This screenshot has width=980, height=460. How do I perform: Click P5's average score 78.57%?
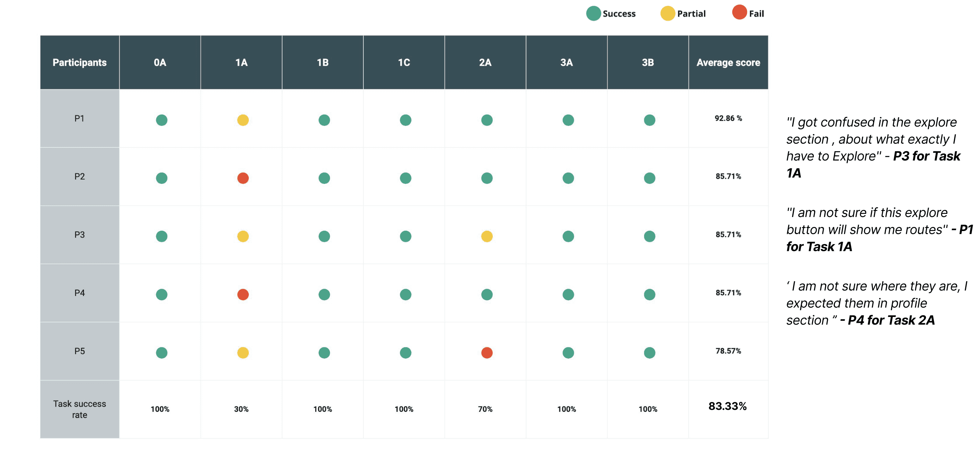pos(728,351)
